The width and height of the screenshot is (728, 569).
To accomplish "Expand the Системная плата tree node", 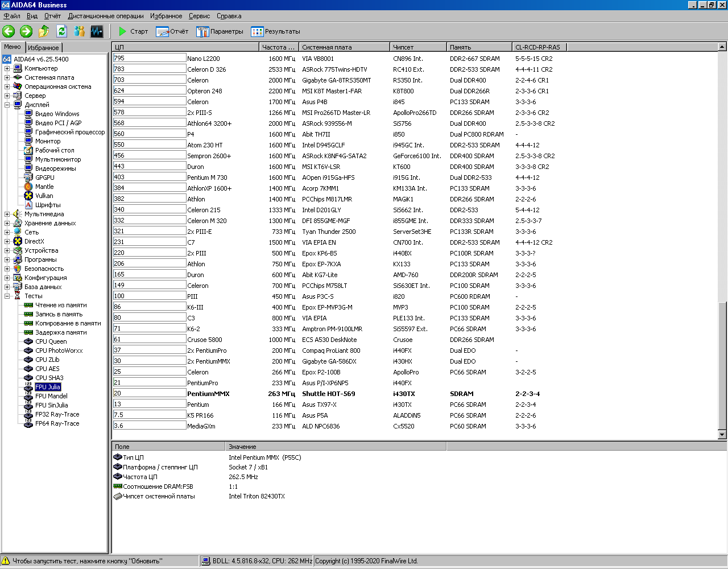I will [x=7, y=77].
